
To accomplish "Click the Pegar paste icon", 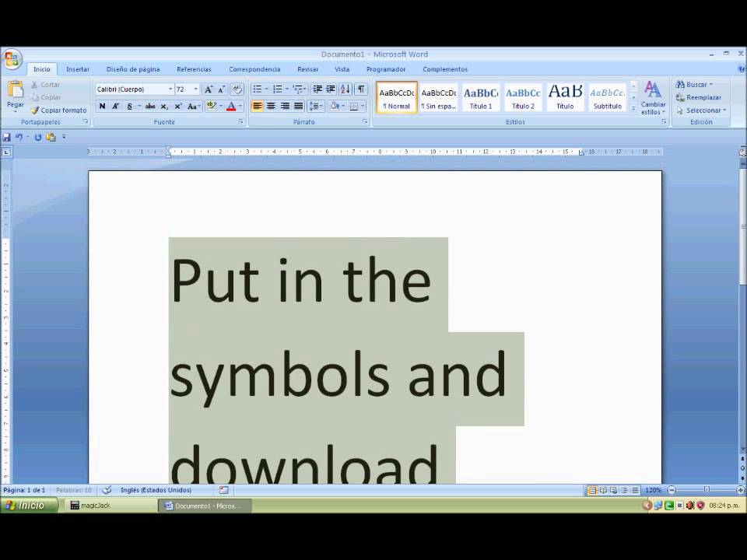I will coord(15,90).
